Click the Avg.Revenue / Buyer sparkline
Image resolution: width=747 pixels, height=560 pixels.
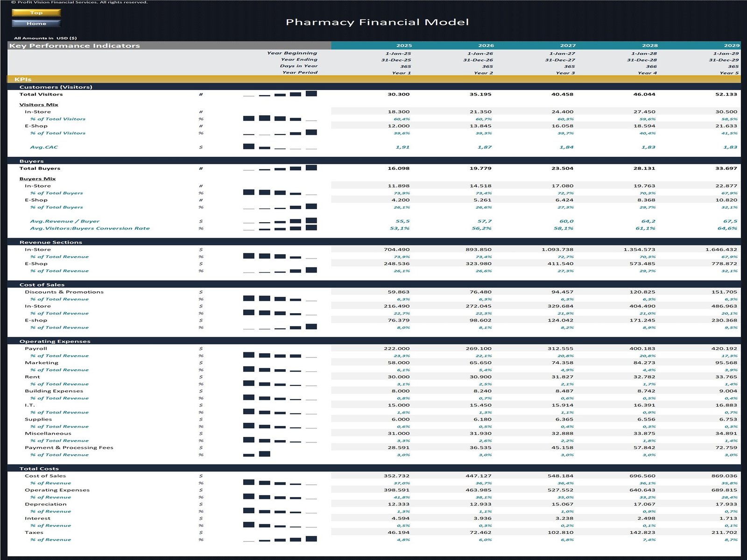click(x=280, y=221)
